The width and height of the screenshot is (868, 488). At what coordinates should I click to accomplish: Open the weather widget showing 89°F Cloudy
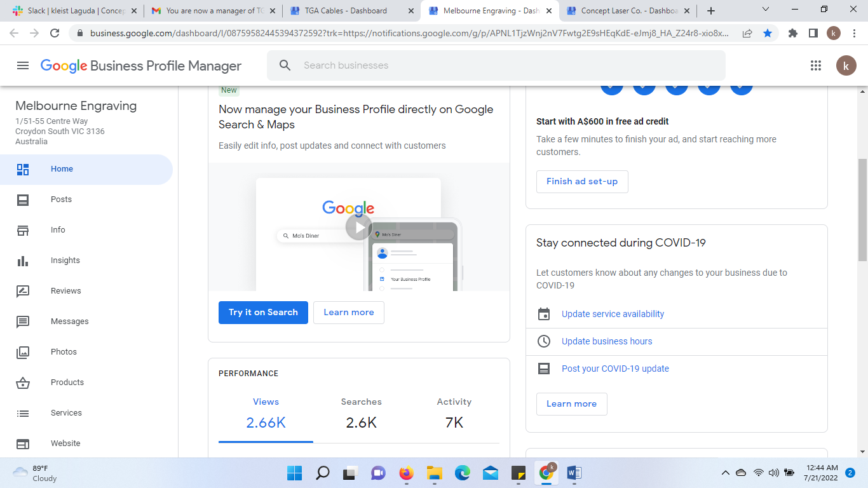[x=35, y=473]
